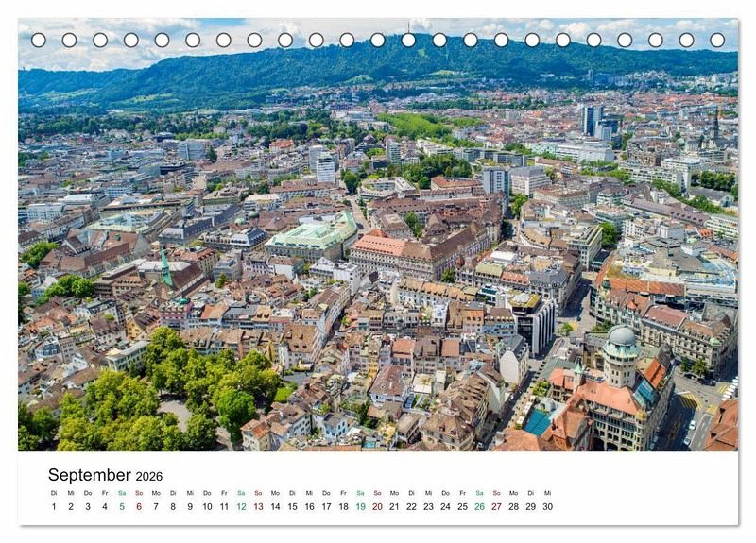Click date 23 in the calendar row

tap(428, 507)
